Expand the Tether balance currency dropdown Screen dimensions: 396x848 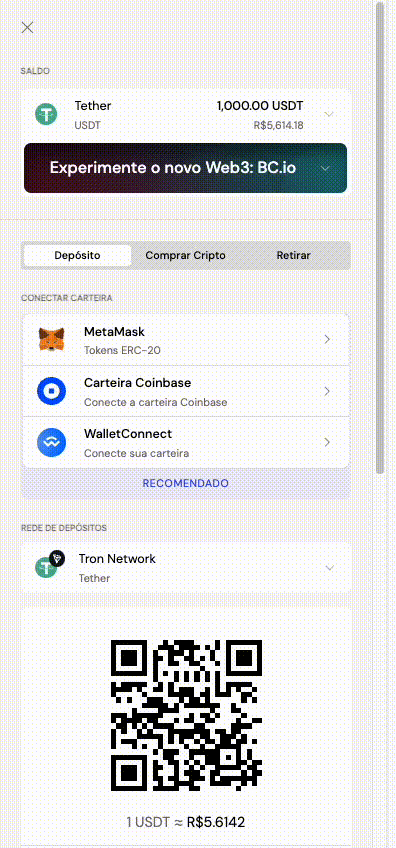[x=329, y=114]
